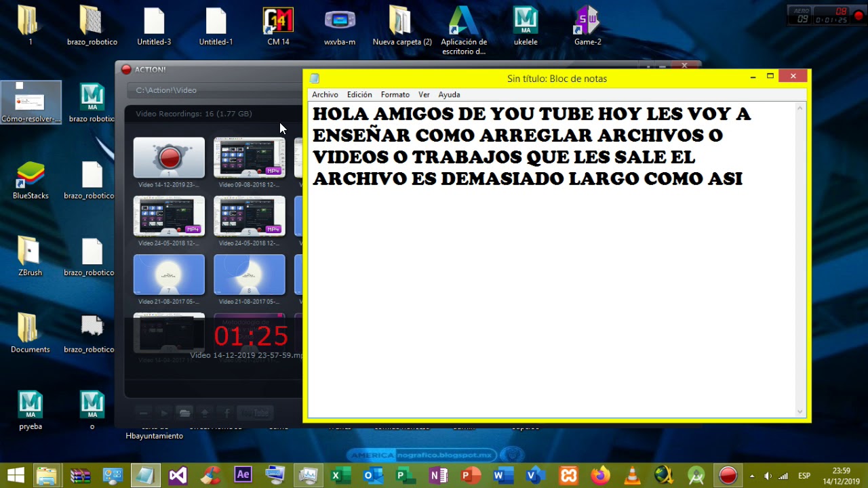
Task: Open Outlook from taskbar
Action: tap(372, 475)
